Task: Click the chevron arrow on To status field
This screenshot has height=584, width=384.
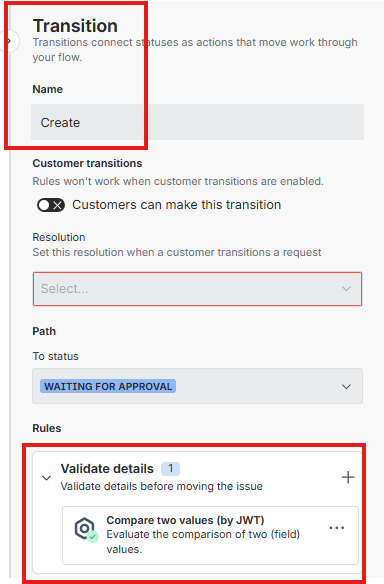Action: point(346,387)
